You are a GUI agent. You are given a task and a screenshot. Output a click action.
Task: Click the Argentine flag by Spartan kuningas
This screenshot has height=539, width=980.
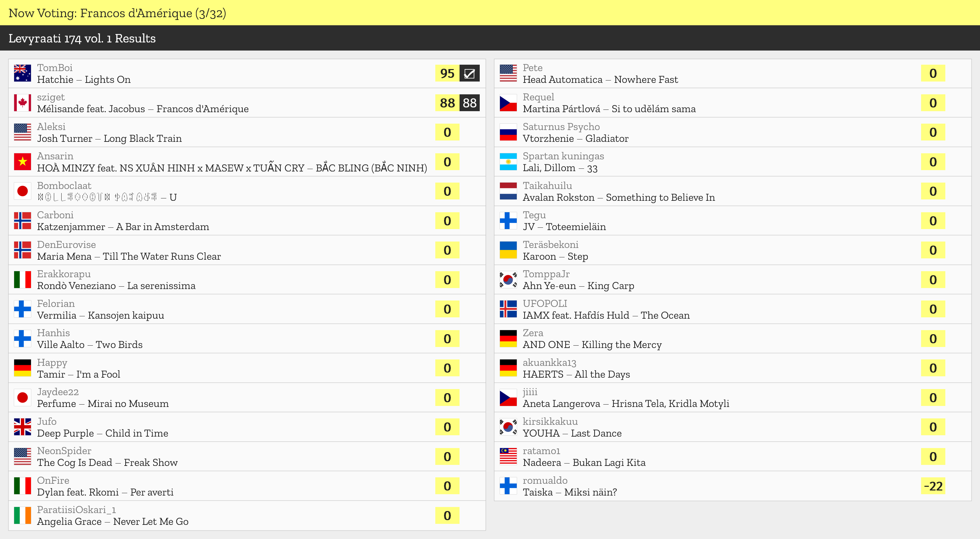[x=508, y=162]
